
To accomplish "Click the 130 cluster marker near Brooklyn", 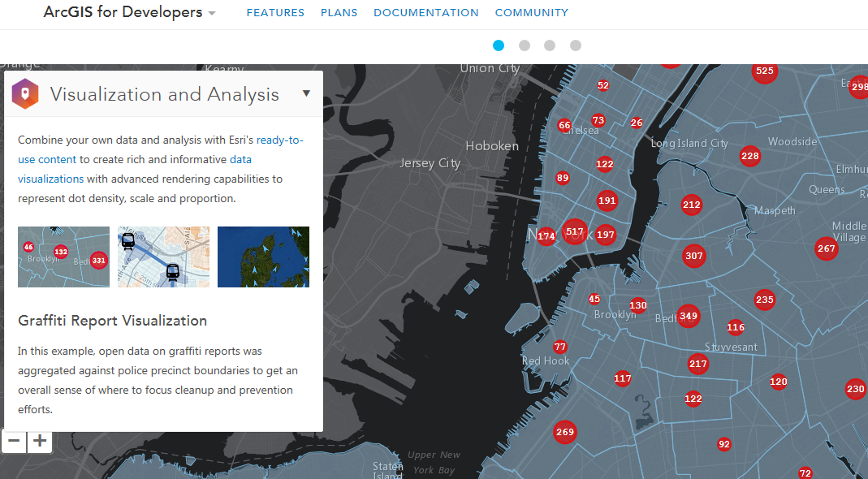I will click(x=637, y=305).
